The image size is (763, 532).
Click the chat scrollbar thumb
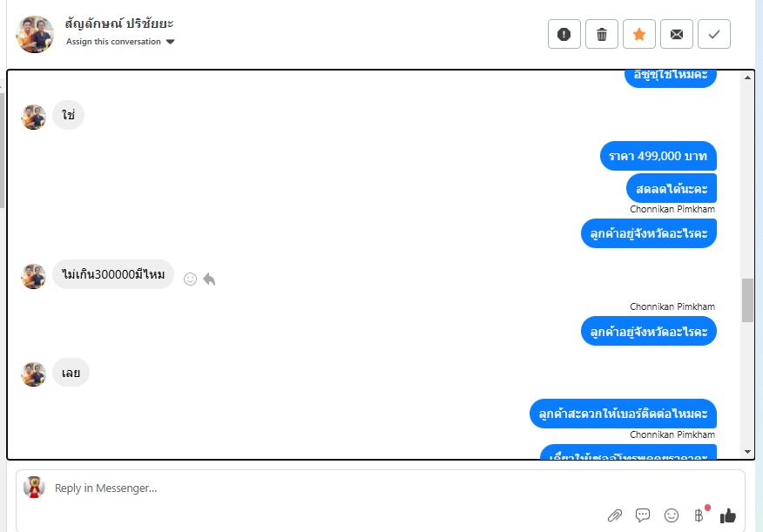click(x=747, y=300)
